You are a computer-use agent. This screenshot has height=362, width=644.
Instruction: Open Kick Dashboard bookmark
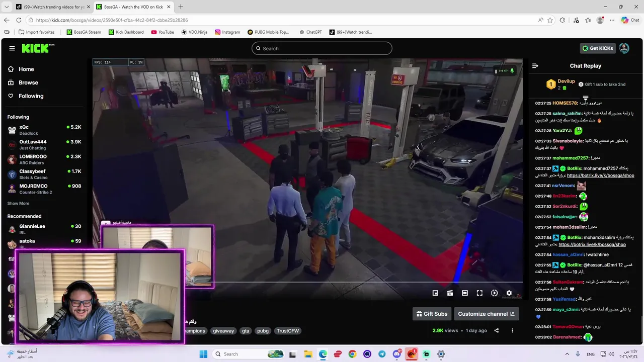coord(126,32)
